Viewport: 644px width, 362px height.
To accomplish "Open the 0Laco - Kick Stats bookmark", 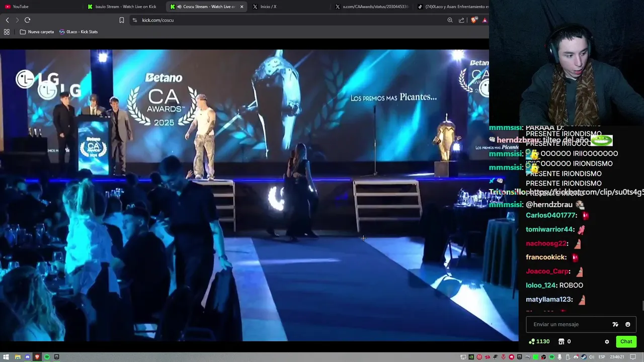I will pos(78,32).
